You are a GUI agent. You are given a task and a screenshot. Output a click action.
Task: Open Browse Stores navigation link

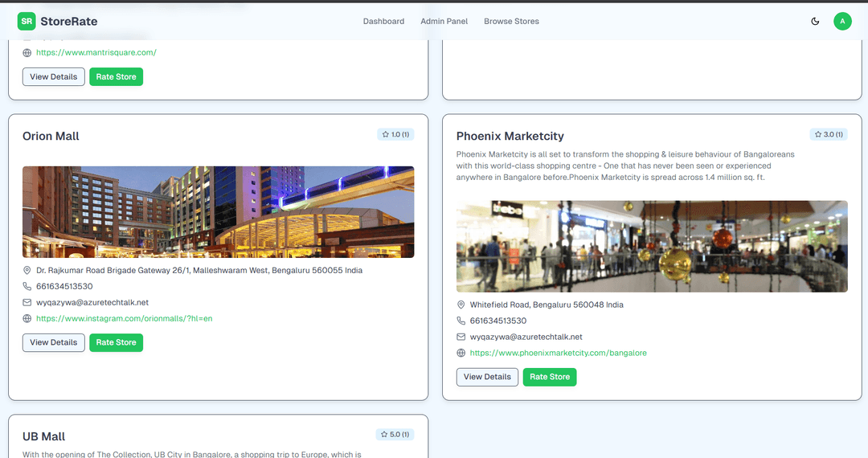tap(511, 21)
